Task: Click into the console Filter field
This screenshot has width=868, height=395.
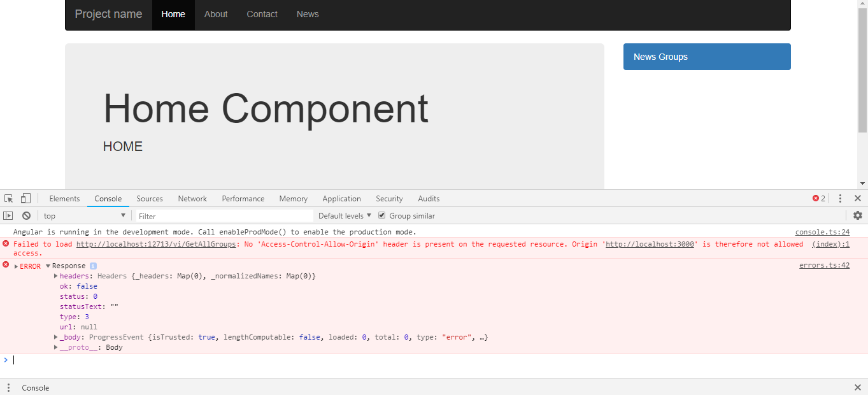Action: tap(224, 216)
